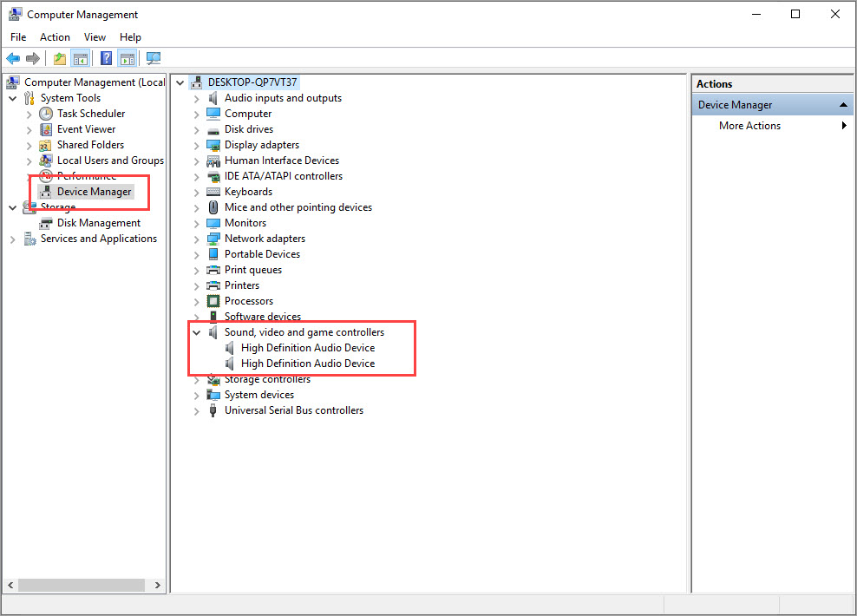Viewport: 857px width, 616px height.
Task: Click the Scan for hardware changes icon
Action: tap(154, 58)
